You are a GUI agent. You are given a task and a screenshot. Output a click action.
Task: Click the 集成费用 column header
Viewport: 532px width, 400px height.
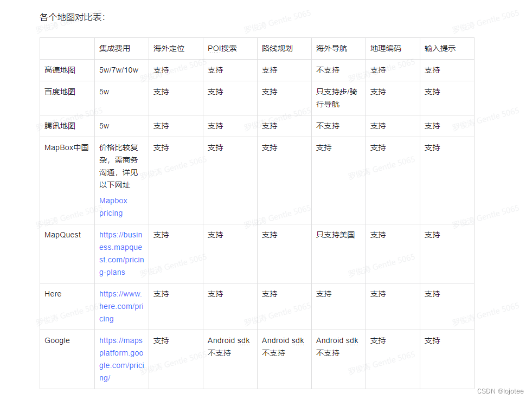point(113,48)
